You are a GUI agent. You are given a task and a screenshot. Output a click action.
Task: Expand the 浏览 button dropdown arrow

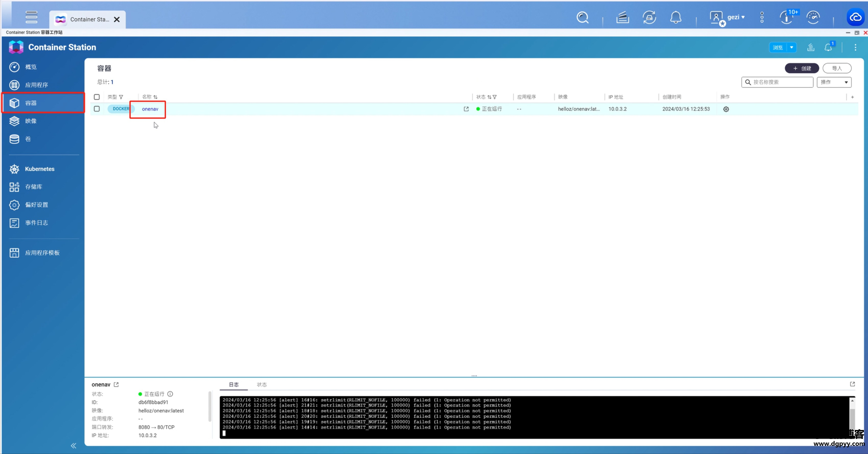coord(792,48)
